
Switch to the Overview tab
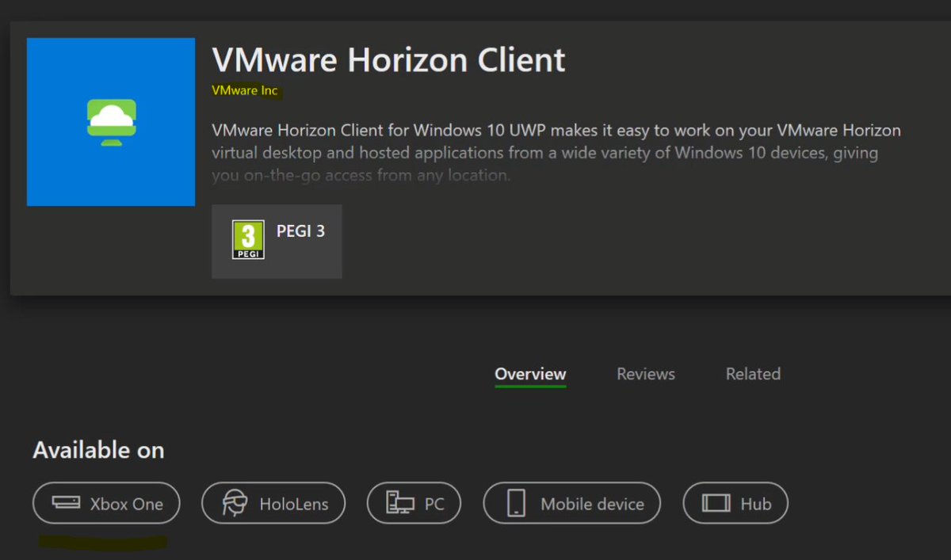[530, 374]
